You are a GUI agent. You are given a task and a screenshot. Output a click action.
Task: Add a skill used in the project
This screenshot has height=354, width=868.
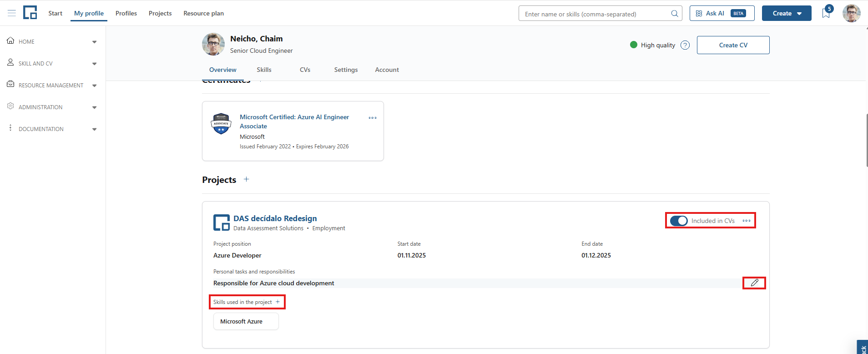[278, 302]
